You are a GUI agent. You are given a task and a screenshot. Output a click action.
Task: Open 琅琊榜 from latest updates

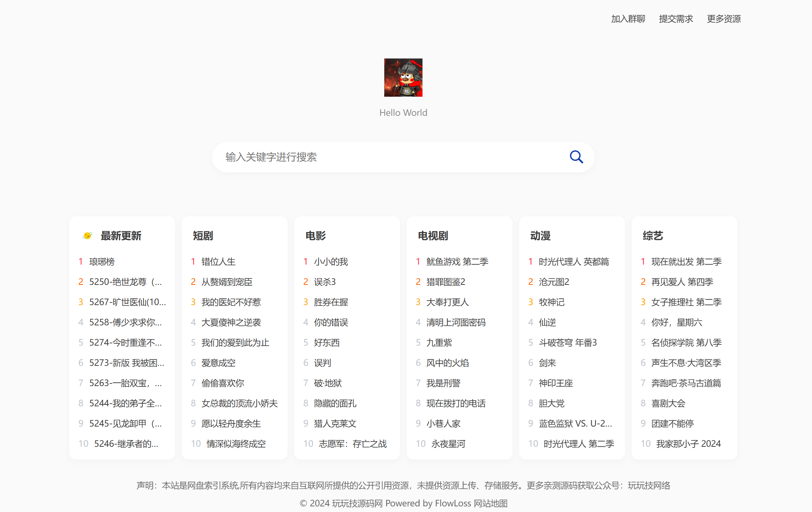[102, 262]
